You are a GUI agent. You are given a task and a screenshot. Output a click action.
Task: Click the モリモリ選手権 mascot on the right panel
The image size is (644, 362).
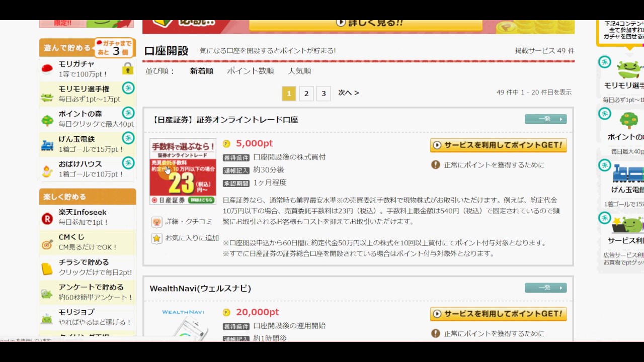(629, 70)
